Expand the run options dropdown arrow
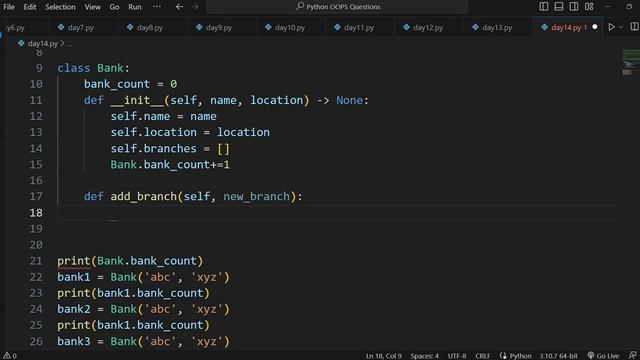Screen dimensions: 640x360 621,27
